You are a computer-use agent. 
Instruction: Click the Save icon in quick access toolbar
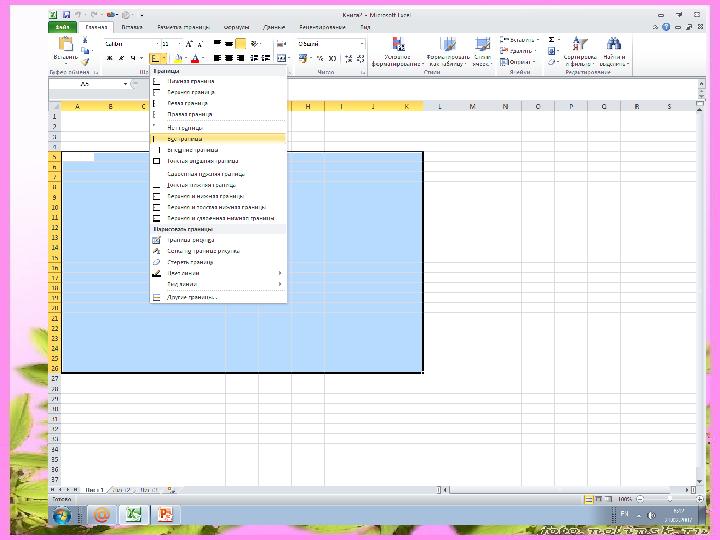click(x=67, y=15)
